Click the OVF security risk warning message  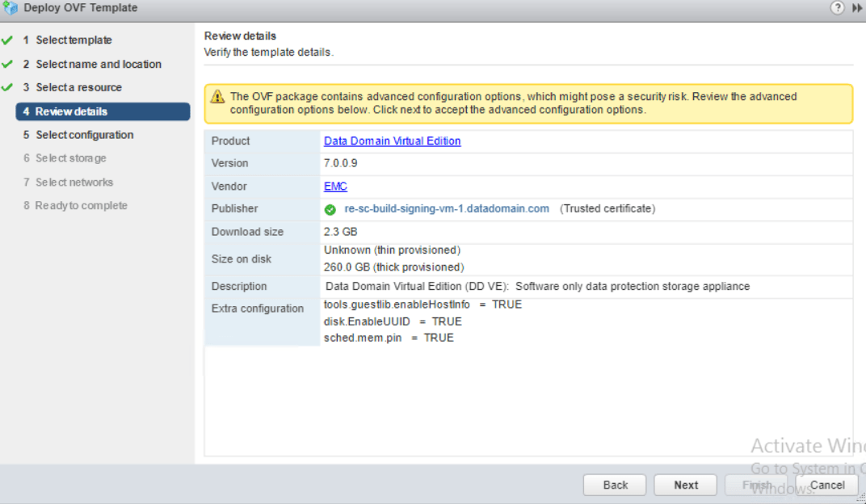(x=514, y=103)
